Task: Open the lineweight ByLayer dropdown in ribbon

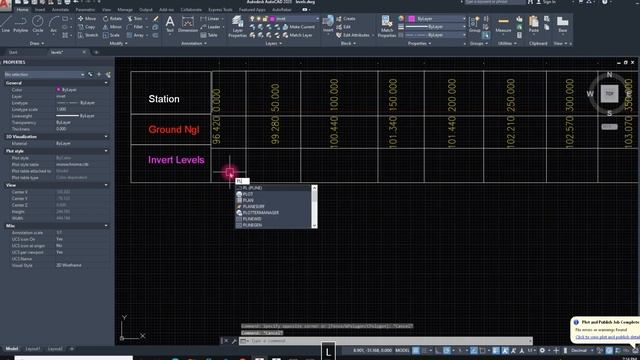Action: pos(435,27)
